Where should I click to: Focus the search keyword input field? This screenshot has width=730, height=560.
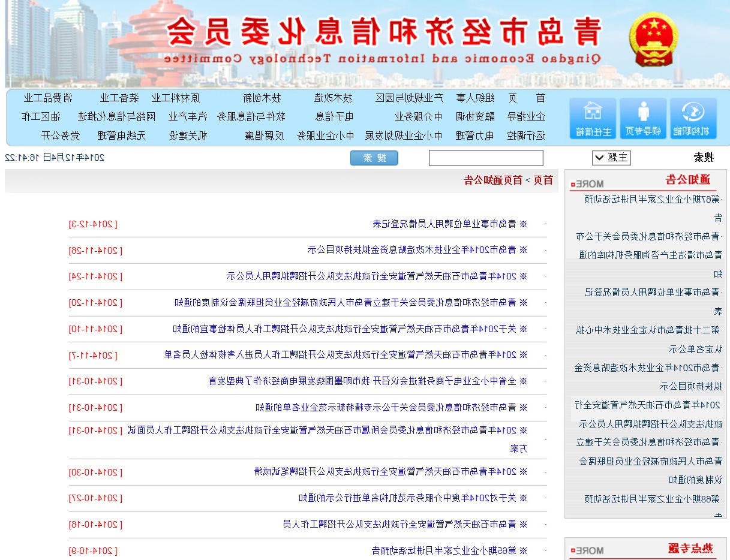pos(486,158)
